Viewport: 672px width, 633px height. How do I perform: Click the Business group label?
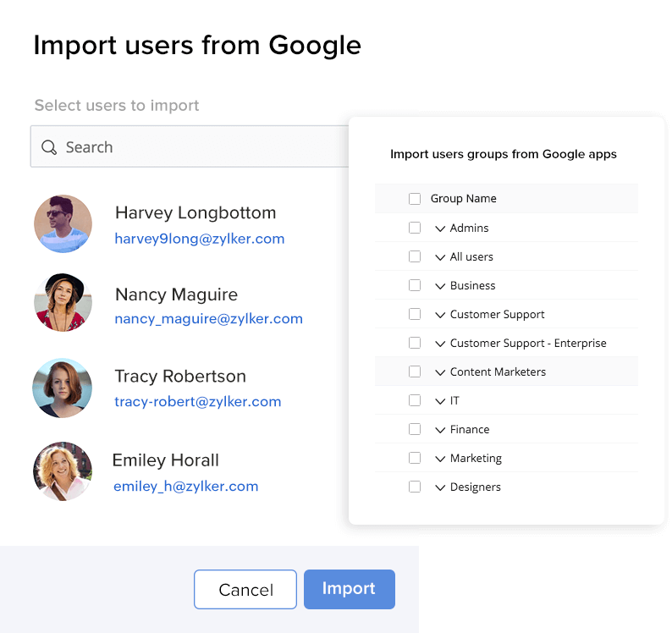tap(473, 285)
